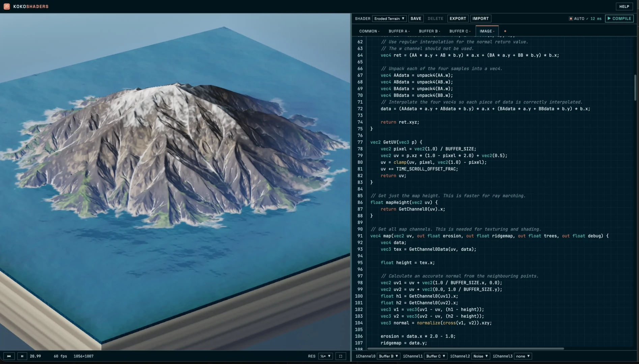Switch to the COMMON tab

pyautogui.click(x=369, y=31)
